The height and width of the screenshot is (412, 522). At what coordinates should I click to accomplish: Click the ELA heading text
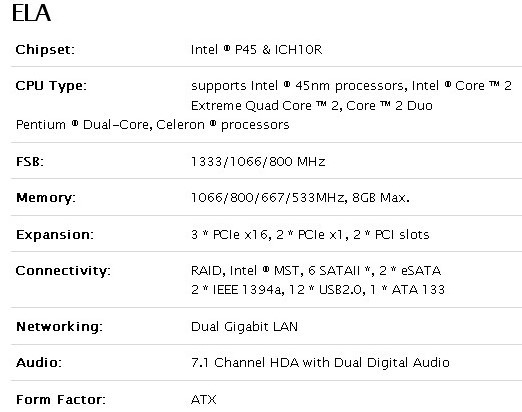31,13
